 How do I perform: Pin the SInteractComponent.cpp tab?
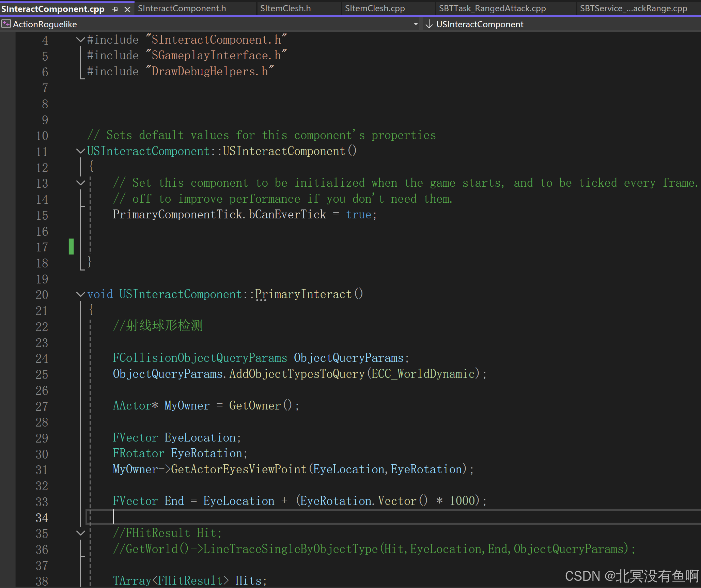point(115,9)
